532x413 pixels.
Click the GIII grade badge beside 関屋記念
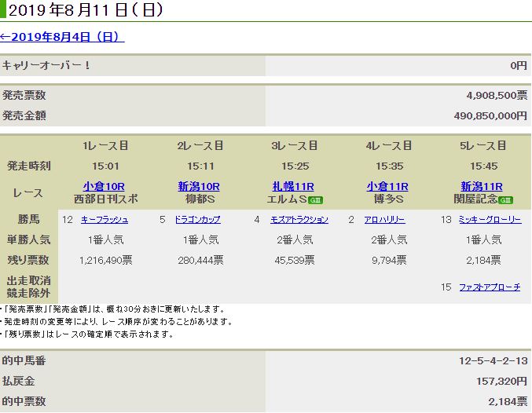[505, 199]
